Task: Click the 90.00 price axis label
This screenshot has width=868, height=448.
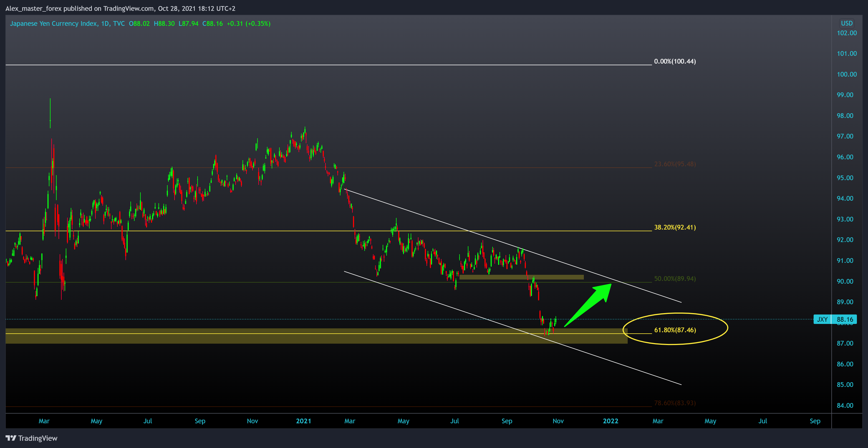Action: tap(845, 281)
